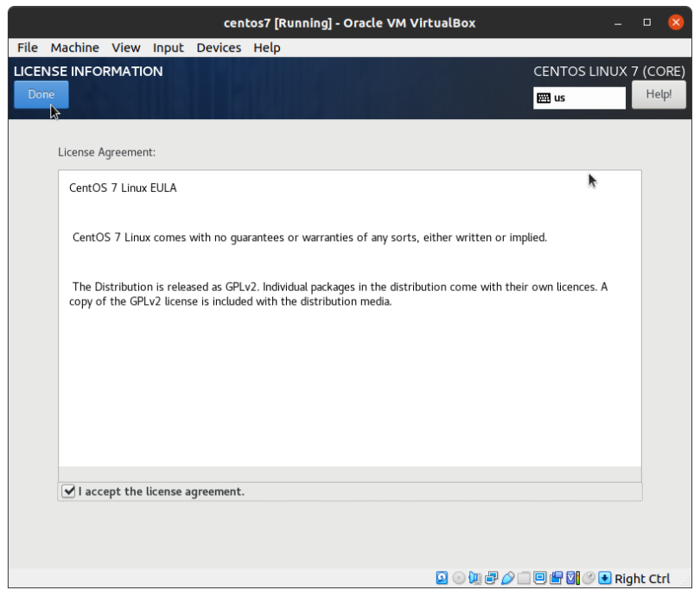
Task: Open the keyboard layout selector showing 'us'
Action: [x=579, y=98]
